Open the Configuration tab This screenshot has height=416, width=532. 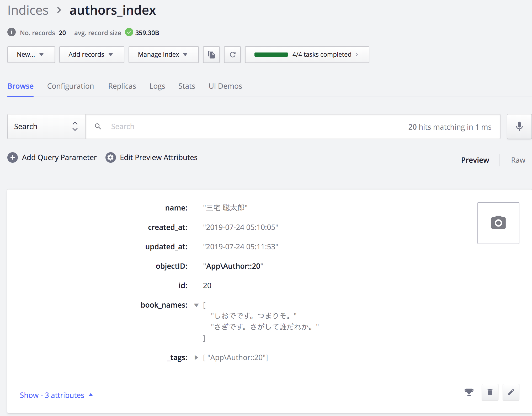point(71,86)
